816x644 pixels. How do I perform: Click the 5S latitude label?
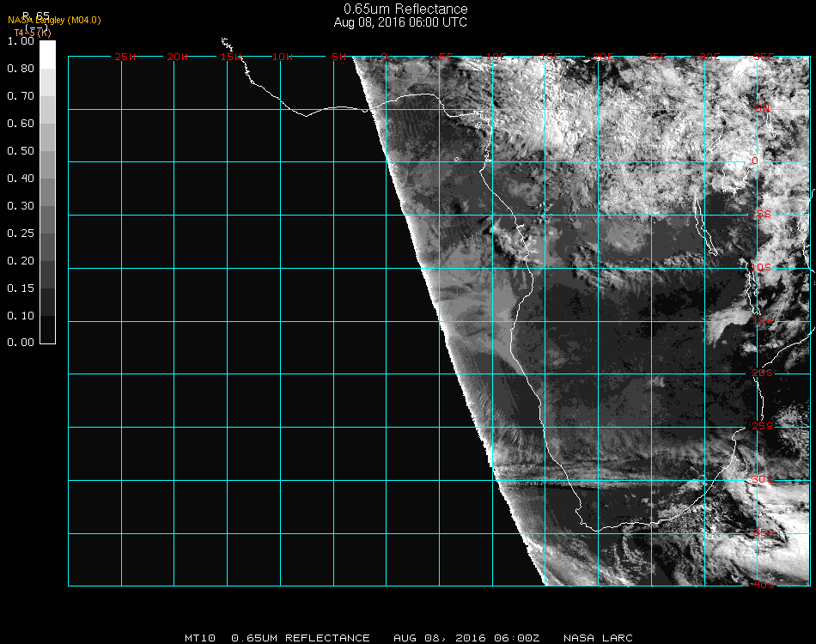click(764, 215)
